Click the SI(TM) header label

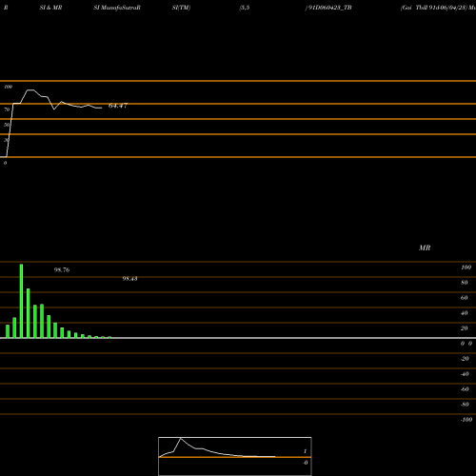tap(181, 8)
